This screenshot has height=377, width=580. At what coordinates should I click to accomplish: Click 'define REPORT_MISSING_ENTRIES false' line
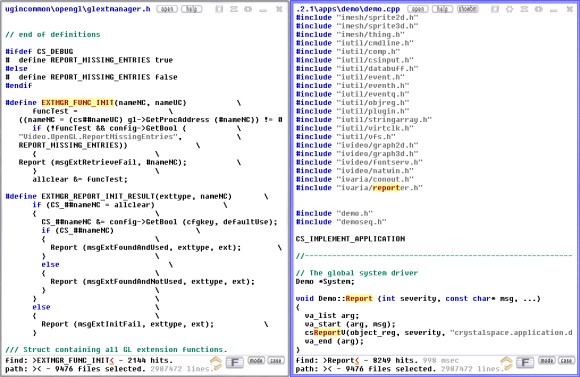point(91,77)
